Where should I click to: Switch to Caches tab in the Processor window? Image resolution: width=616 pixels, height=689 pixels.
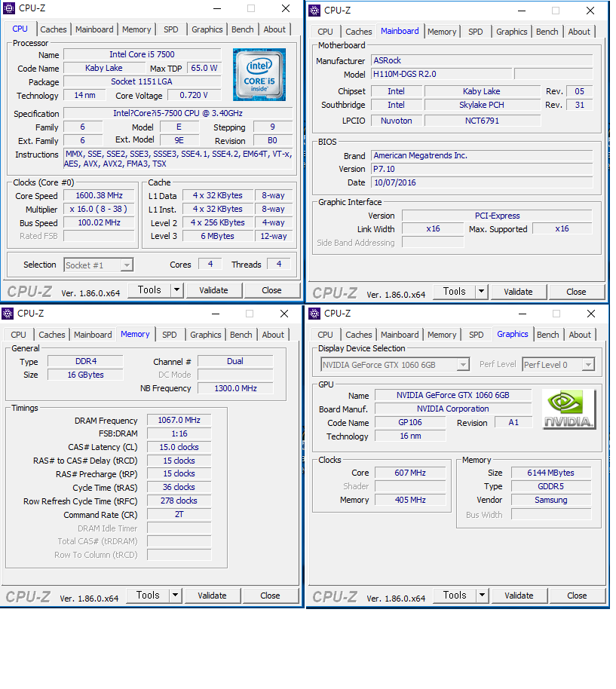click(54, 29)
